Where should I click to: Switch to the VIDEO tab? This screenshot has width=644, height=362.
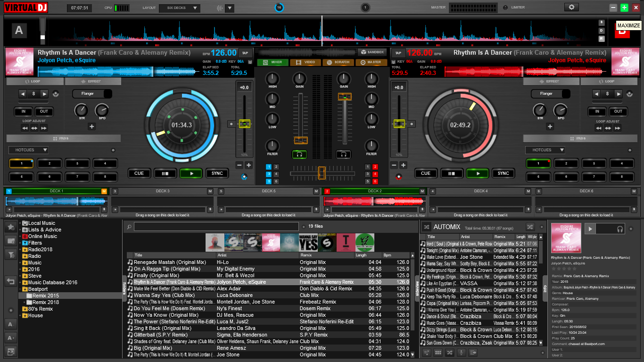click(305, 62)
